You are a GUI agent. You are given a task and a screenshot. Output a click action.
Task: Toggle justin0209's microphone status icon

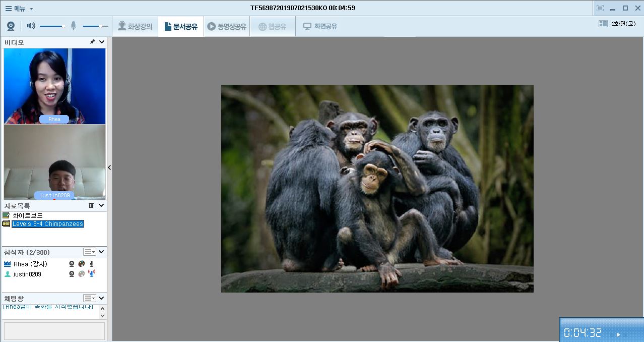(x=92, y=273)
